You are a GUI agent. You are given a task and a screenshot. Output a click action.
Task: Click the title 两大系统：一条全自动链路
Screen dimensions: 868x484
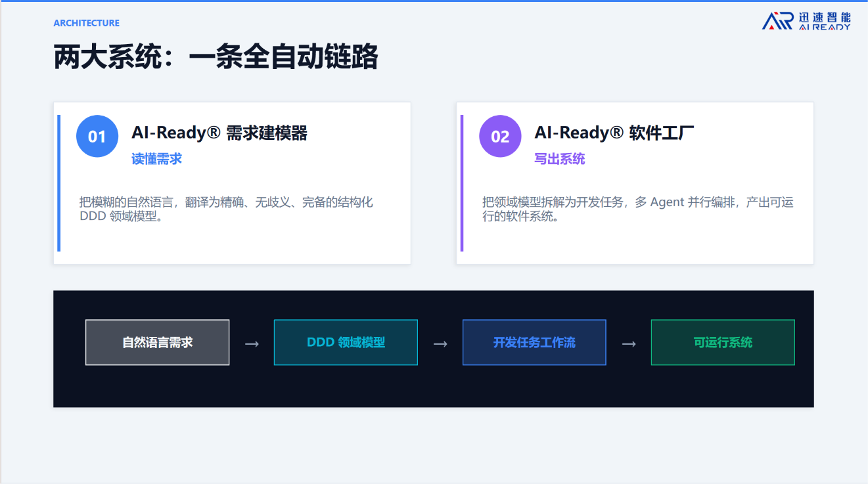[216, 58]
